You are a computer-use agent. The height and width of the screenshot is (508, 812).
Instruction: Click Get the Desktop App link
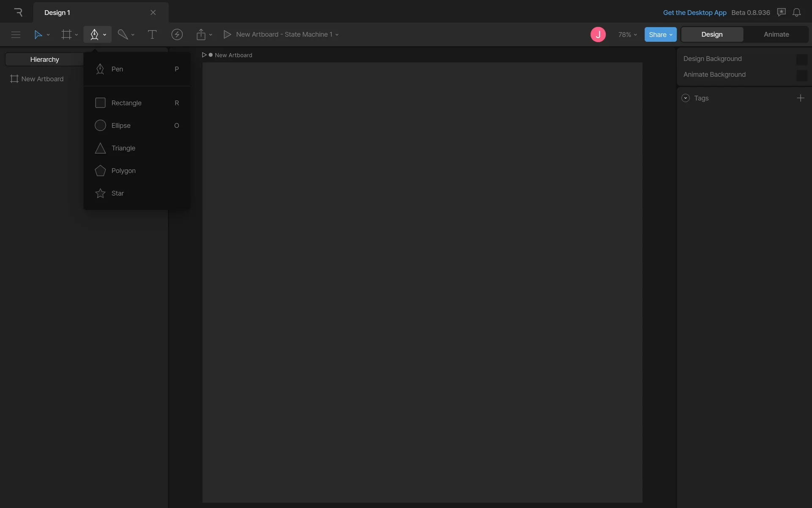[694, 13]
